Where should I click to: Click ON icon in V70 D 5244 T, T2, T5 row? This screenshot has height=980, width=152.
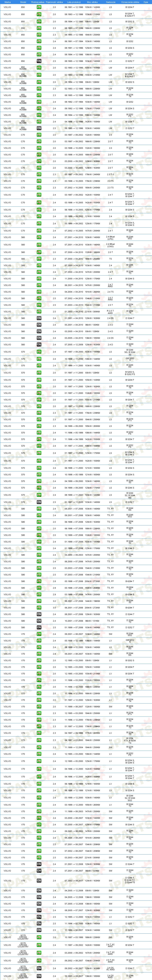[x=39, y=881]
